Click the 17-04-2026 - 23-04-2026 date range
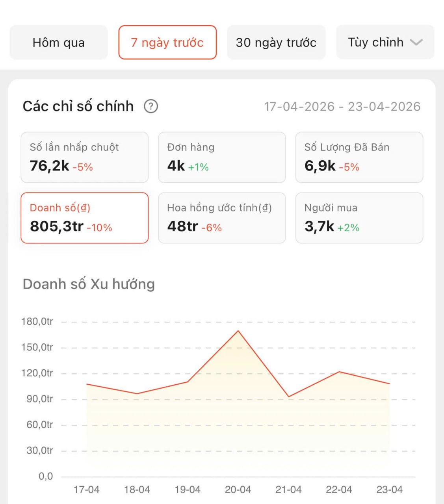This screenshot has height=504, width=444. coord(342,106)
